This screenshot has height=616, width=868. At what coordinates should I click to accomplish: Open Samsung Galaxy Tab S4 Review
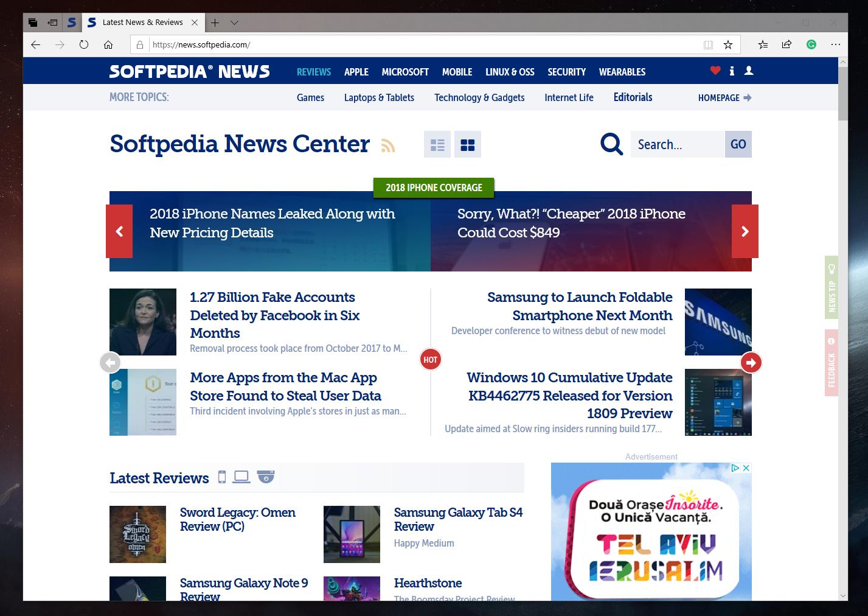coord(458,519)
